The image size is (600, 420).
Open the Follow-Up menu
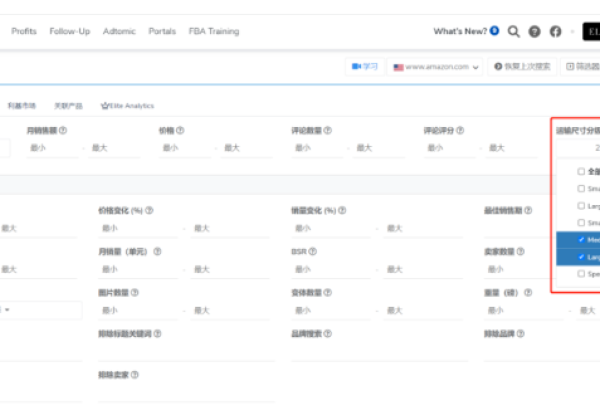70,31
